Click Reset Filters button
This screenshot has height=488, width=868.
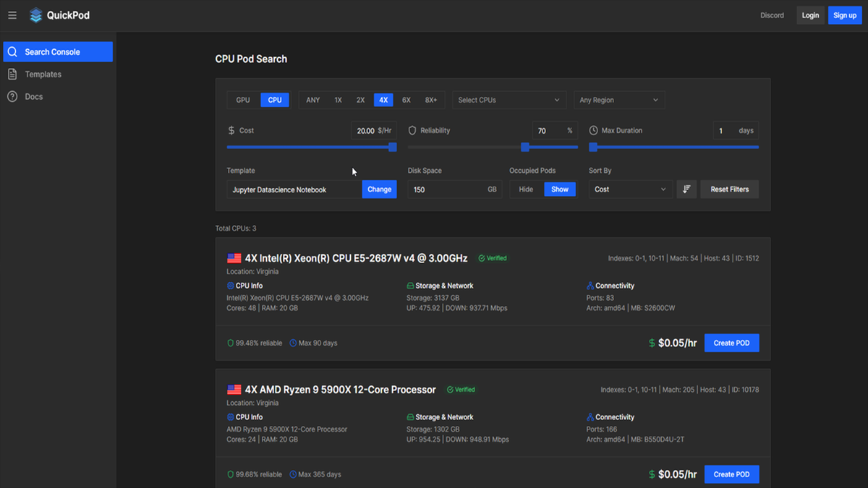(730, 189)
